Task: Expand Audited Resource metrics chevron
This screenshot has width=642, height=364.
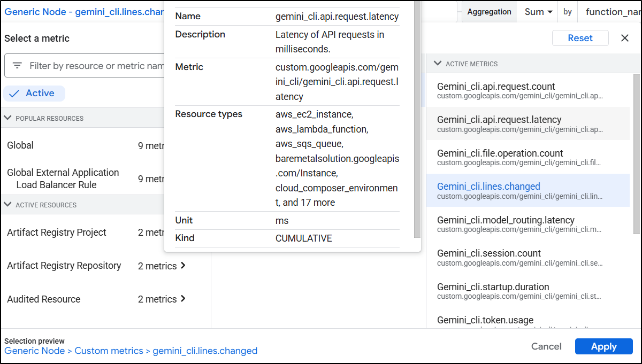Action: pyautogui.click(x=183, y=299)
